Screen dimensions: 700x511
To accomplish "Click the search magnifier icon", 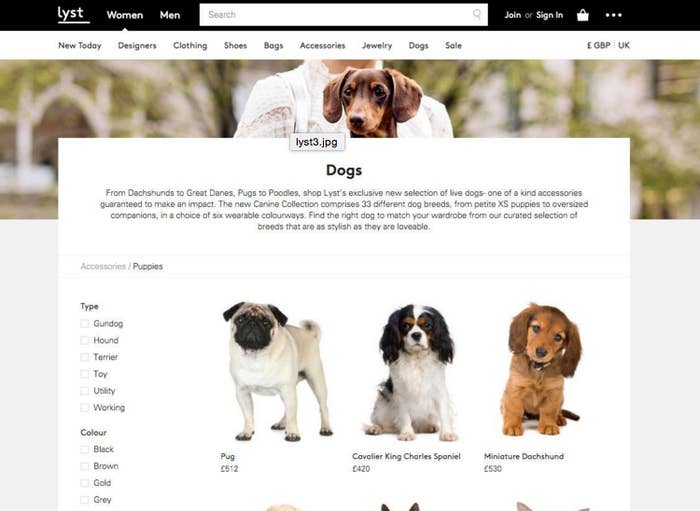I will 477,15.
